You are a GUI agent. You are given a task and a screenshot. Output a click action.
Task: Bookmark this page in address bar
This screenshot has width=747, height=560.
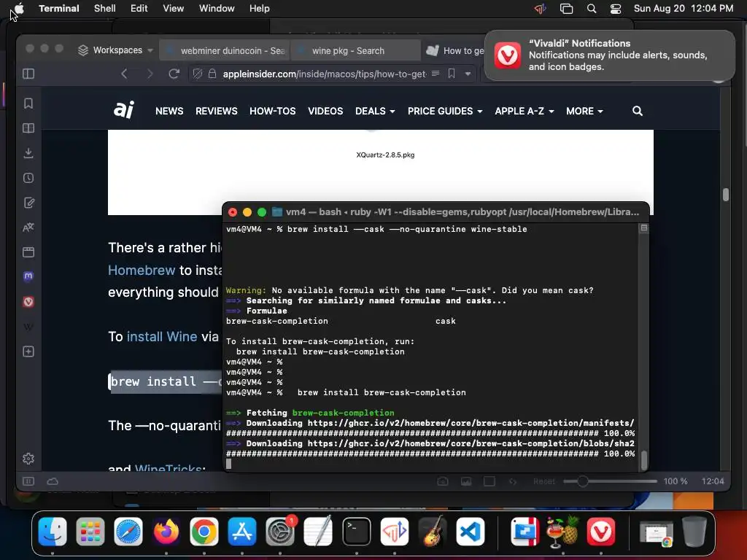(452, 74)
